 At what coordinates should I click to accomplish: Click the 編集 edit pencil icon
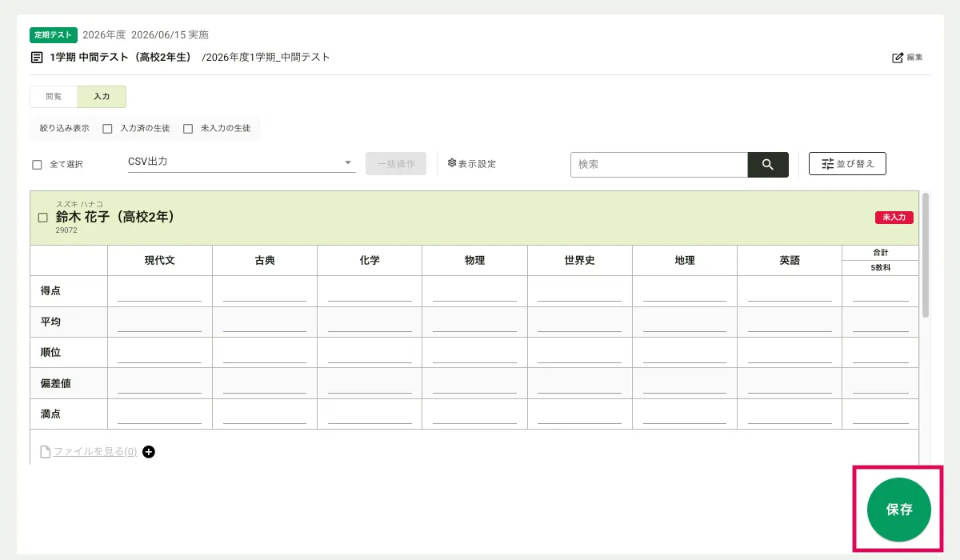pos(898,58)
